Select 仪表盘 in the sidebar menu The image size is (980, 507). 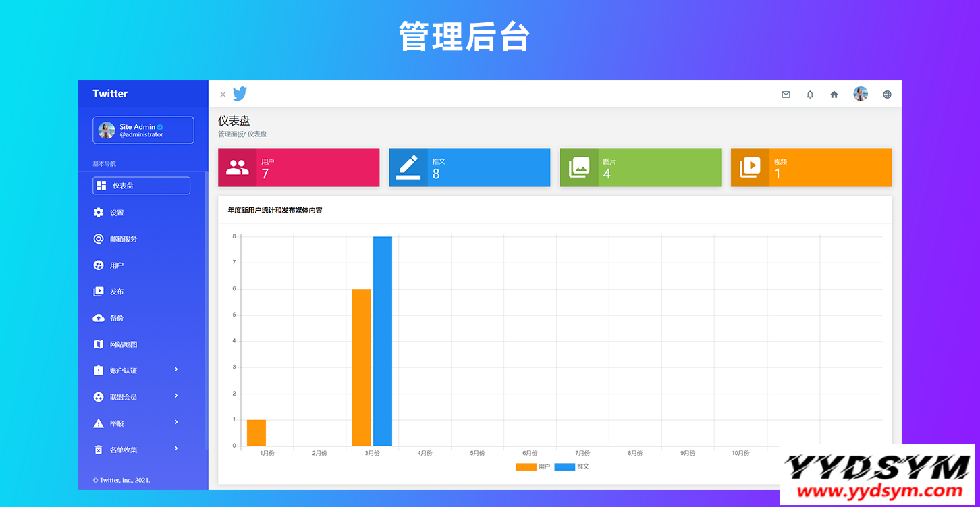pyautogui.click(x=141, y=186)
